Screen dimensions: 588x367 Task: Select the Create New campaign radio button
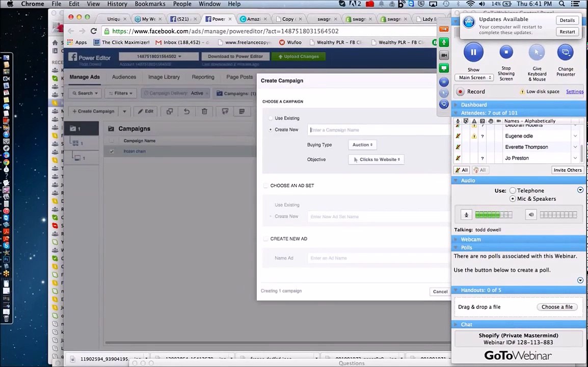pos(271,130)
